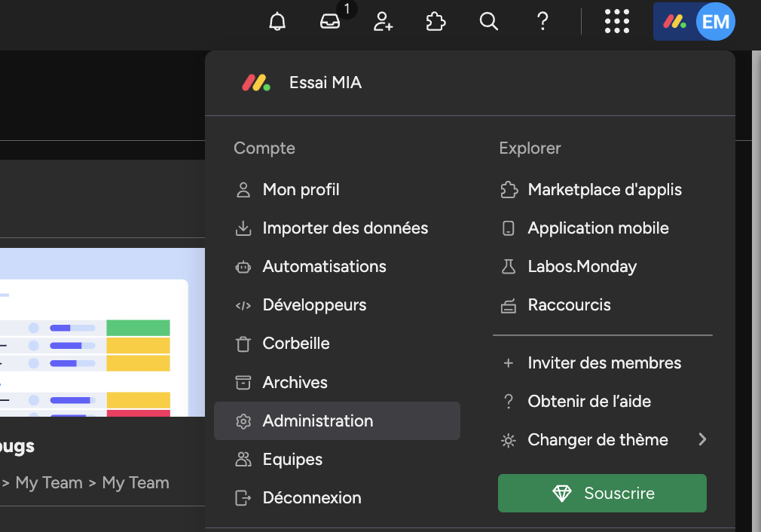Click the person icon beside Mon profil
The width and height of the screenshot is (761, 532).
243,190
